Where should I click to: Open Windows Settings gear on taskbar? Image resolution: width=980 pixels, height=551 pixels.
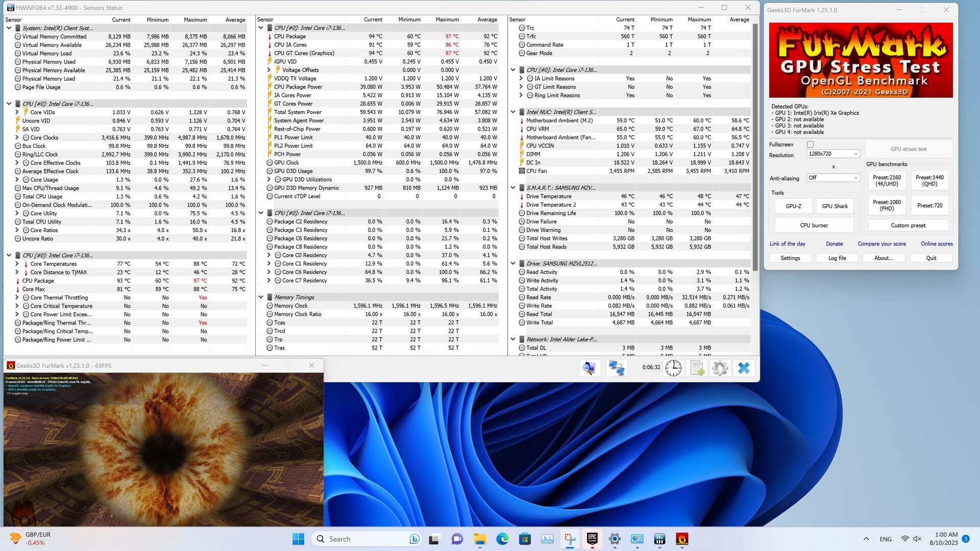coord(615,539)
